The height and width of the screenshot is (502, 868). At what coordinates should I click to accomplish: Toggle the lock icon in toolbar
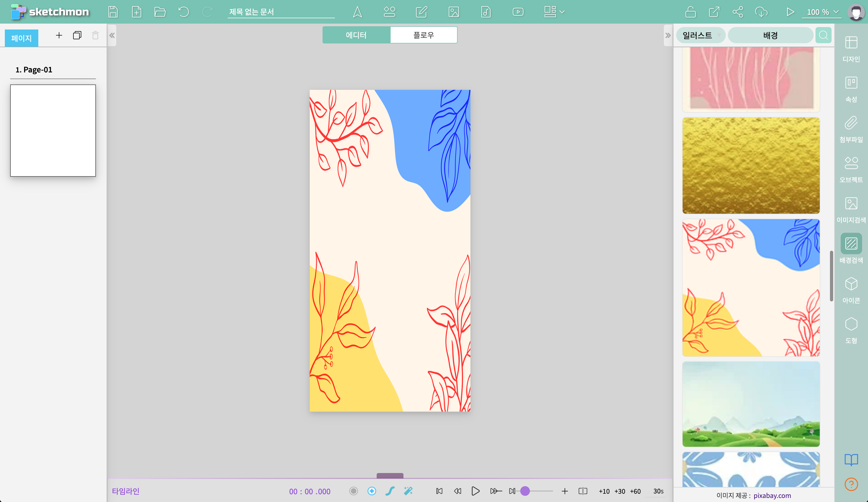[690, 12]
